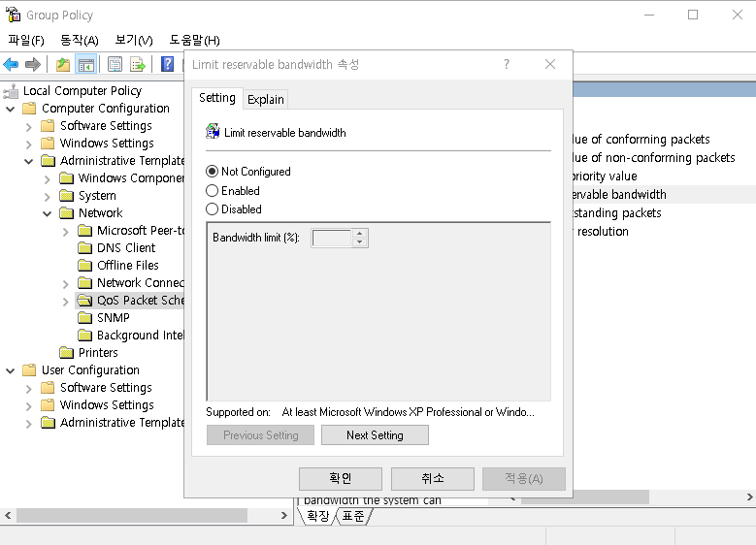This screenshot has width=756, height=545.
Task: Click the Previous Setting button
Action: (x=260, y=435)
